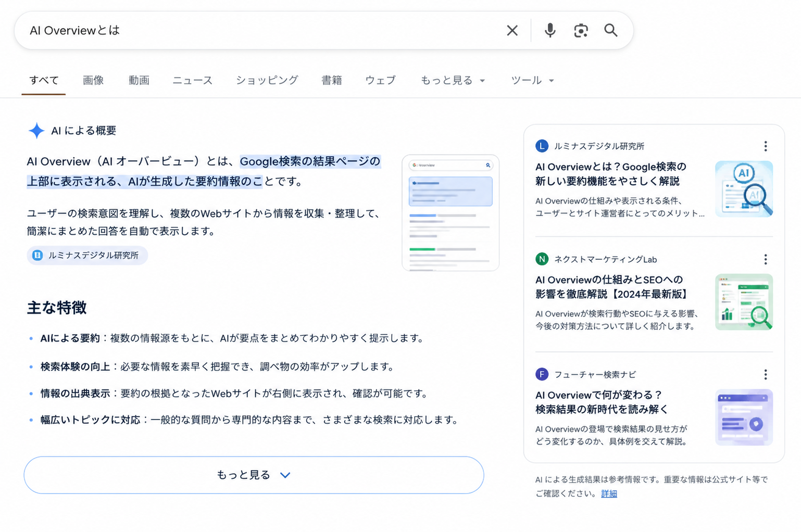The height and width of the screenshot is (532, 801).
Task: Open the AI magnifier thumbnail of first source card
Action: (x=744, y=188)
